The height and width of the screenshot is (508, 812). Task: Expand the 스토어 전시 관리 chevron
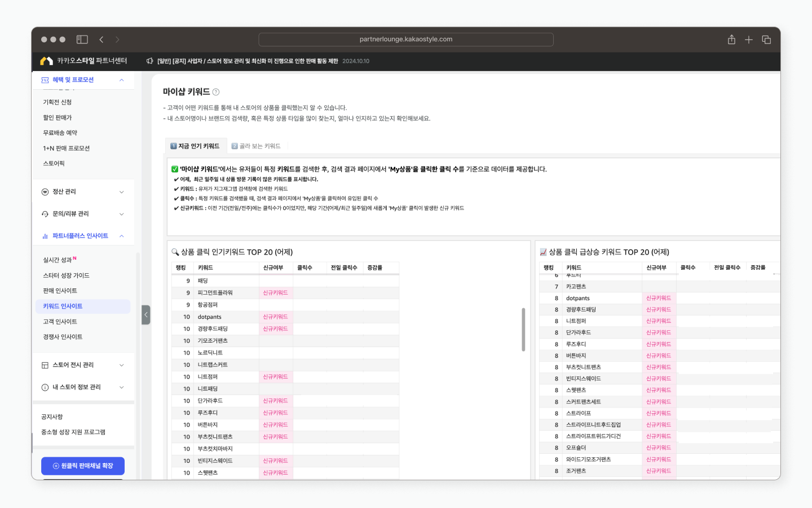(122, 365)
